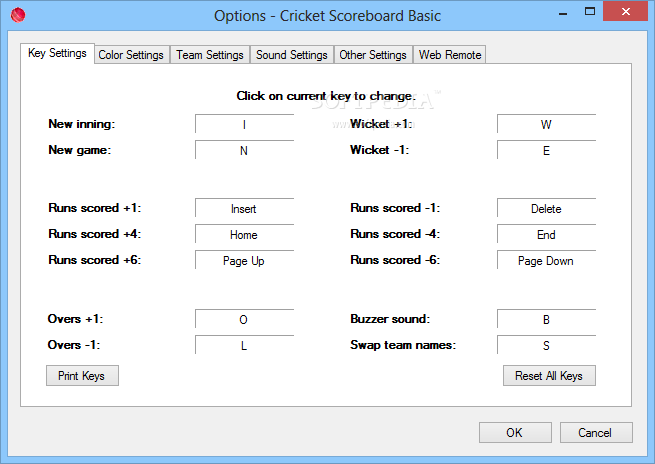655x464 pixels.
Task: Click the Wicket +1 key field 'W'
Action: point(546,124)
